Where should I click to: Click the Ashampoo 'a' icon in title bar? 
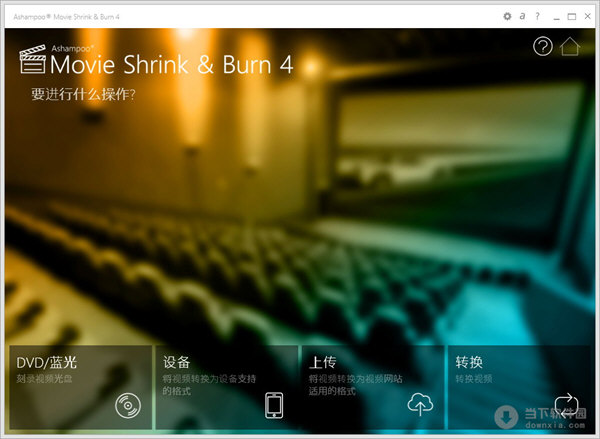coord(522,16)
